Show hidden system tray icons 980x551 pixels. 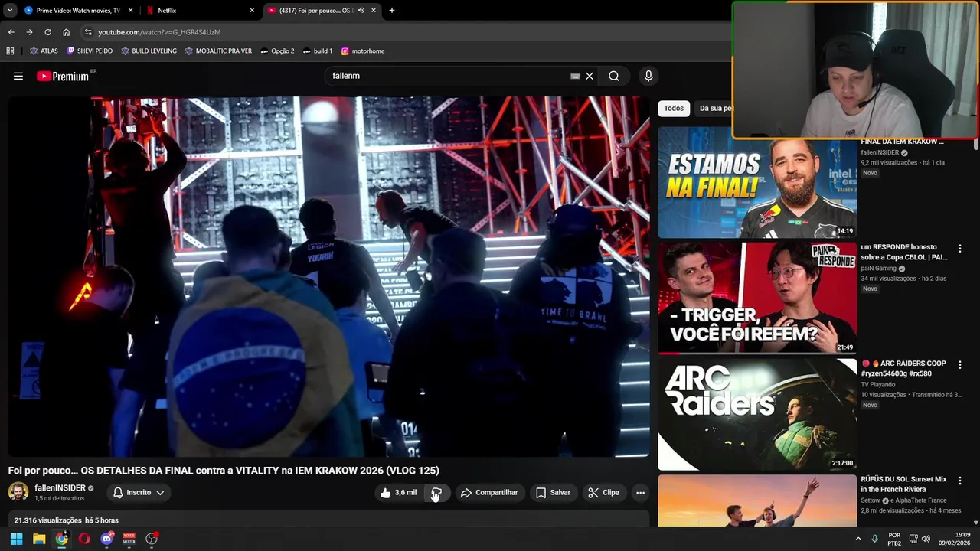(857, 539)
